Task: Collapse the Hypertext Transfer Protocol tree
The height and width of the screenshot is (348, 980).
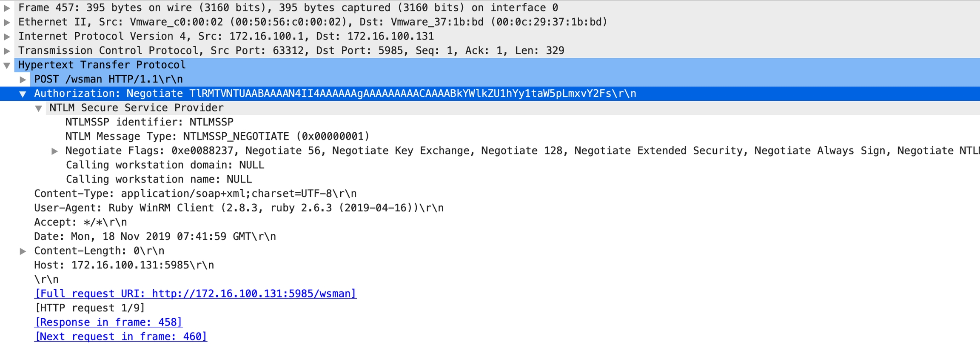Action: 7,66
